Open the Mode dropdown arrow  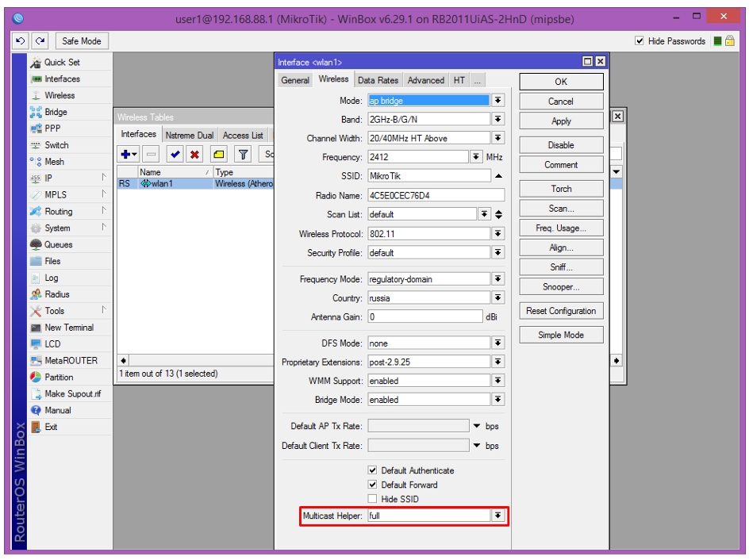(x=498, y=101)
